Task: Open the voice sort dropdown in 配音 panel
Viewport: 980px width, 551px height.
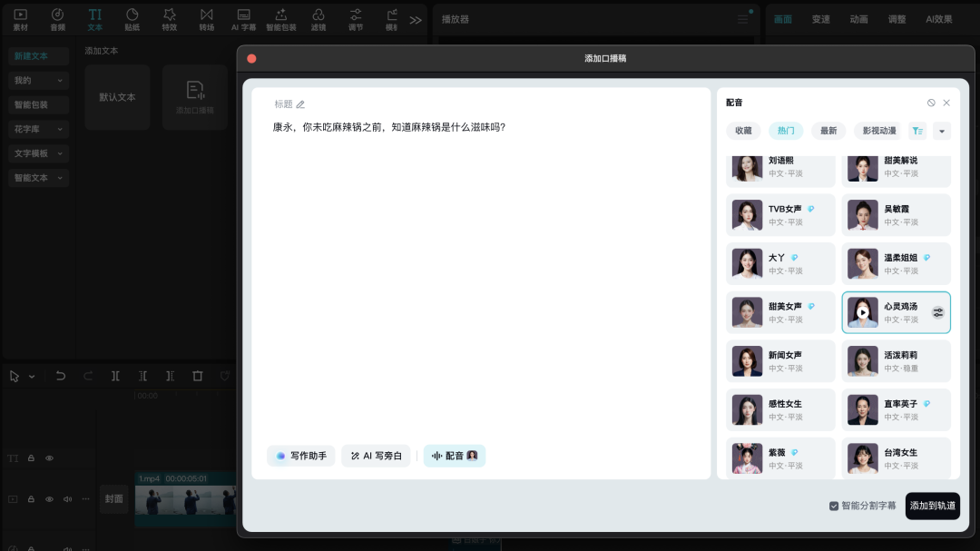Action: 942,131
